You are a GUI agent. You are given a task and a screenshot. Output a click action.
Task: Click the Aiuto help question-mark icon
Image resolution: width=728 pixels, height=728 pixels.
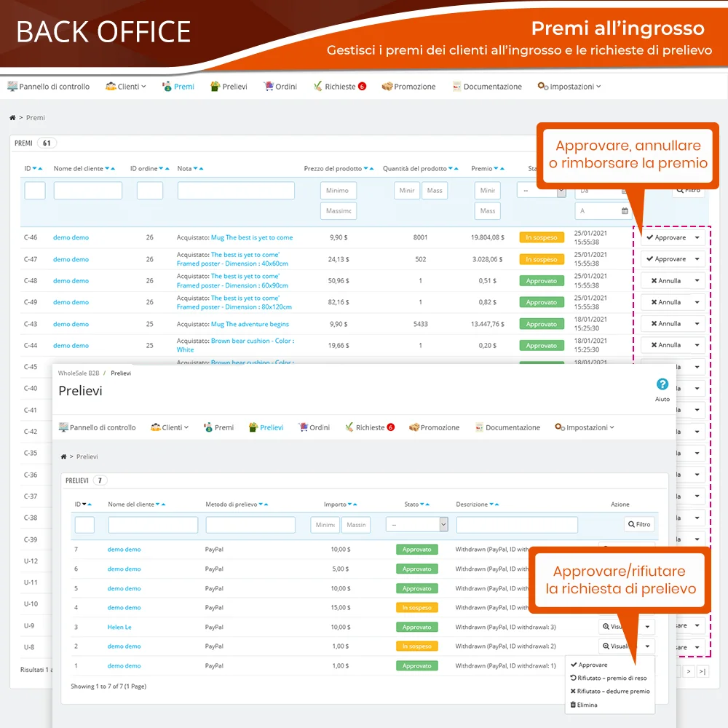(662, 384)
